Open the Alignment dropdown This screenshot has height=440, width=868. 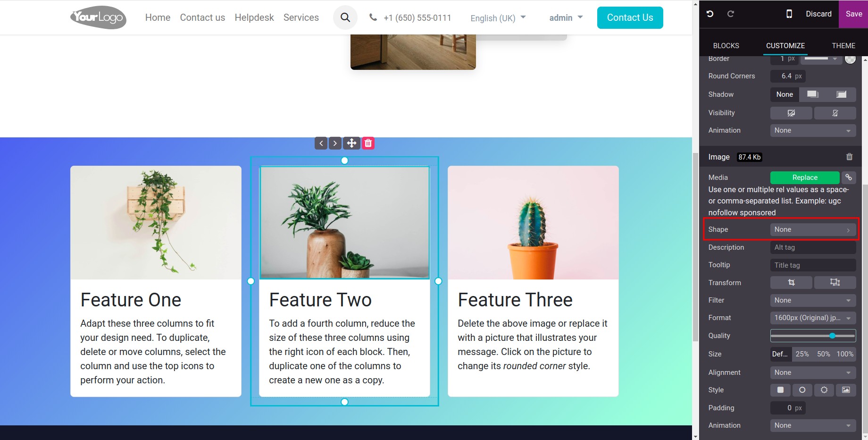[813, 372]
